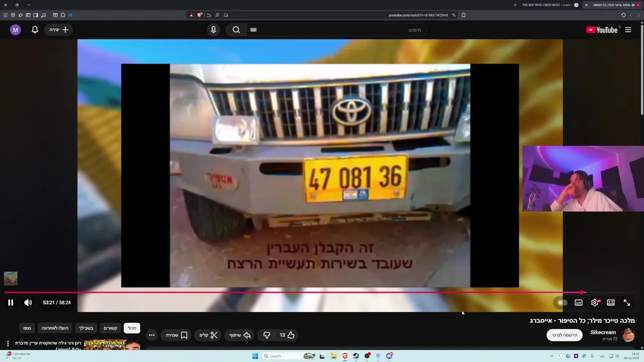This screenshot has height=362, width=644.
Task: Click the 53:21 / 58:24 time display
Action: (x=57, y=303)
